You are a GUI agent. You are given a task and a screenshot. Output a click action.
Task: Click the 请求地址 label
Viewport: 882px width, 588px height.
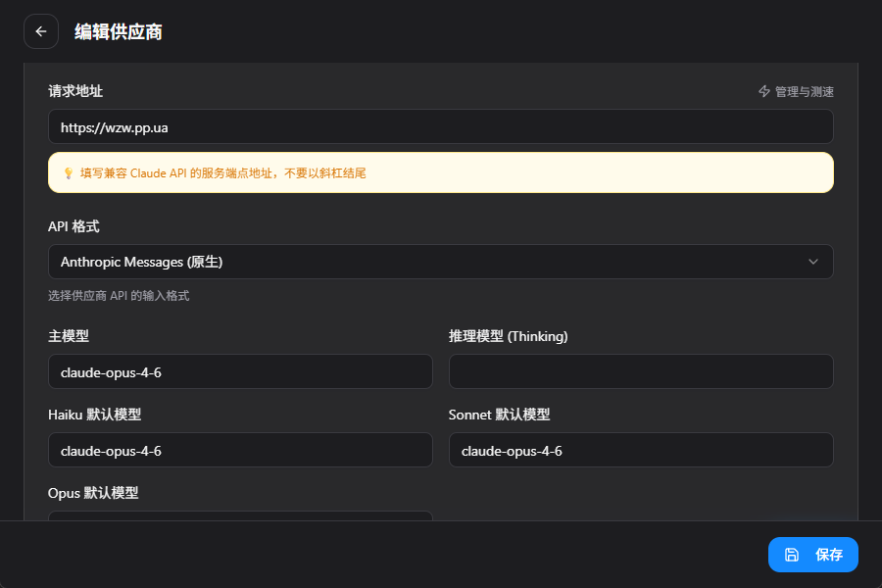75,91
